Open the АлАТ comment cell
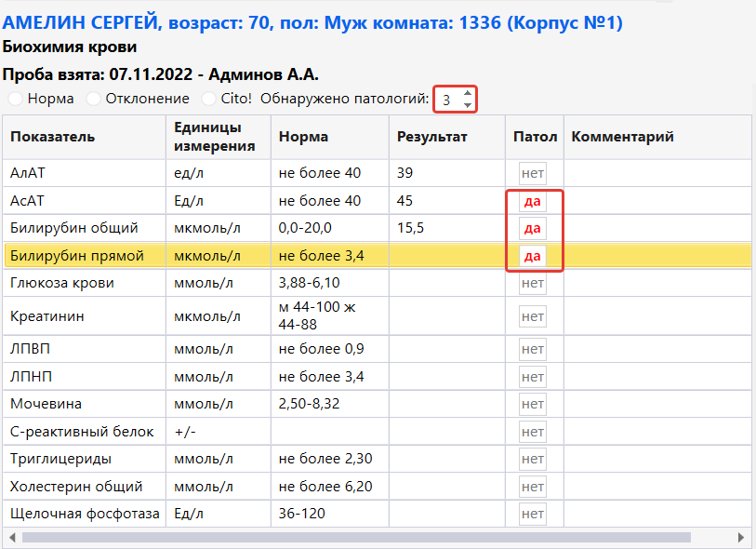 pos(657,173)
